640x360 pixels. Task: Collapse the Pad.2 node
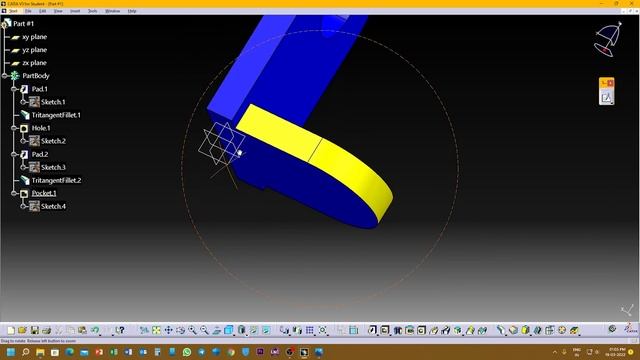click(14, 154)
